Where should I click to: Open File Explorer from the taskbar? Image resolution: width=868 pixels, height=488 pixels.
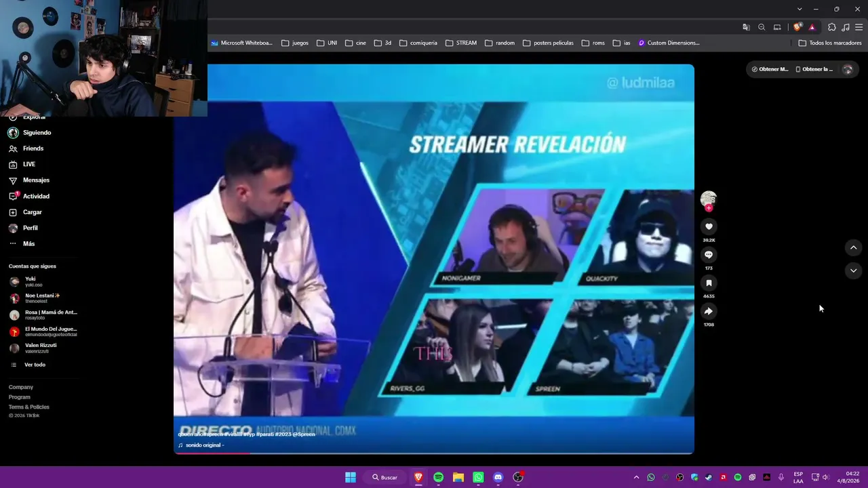[x=458, y=477]
